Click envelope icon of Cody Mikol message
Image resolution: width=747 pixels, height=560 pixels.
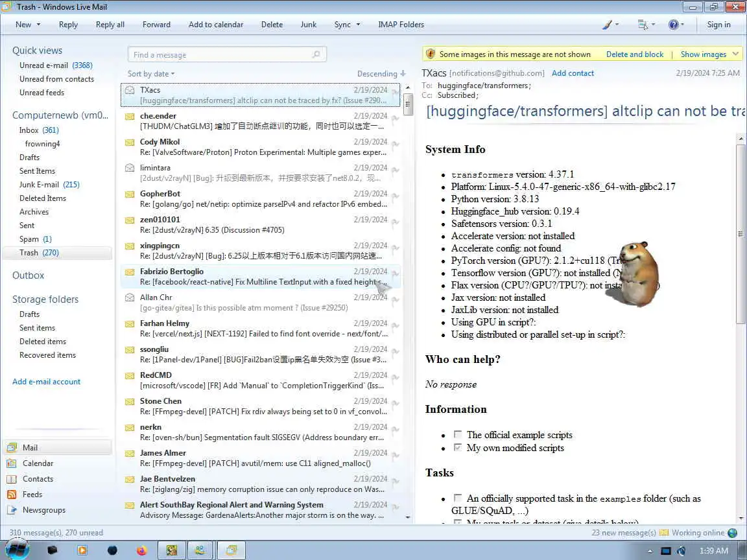click(129, 142)
